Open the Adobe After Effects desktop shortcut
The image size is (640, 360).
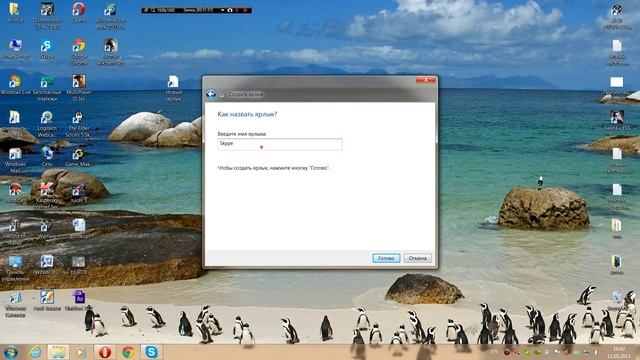click(x=78, y=300)
